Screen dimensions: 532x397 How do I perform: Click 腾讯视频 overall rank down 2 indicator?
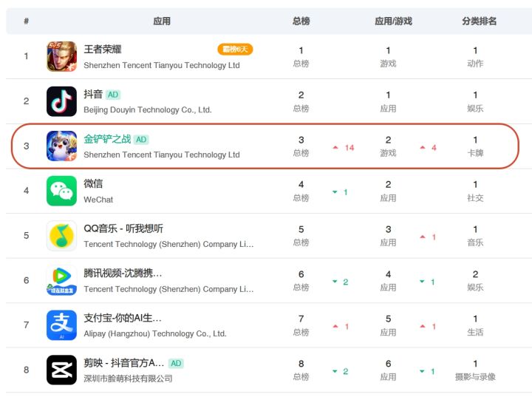(x=341, y=282)
